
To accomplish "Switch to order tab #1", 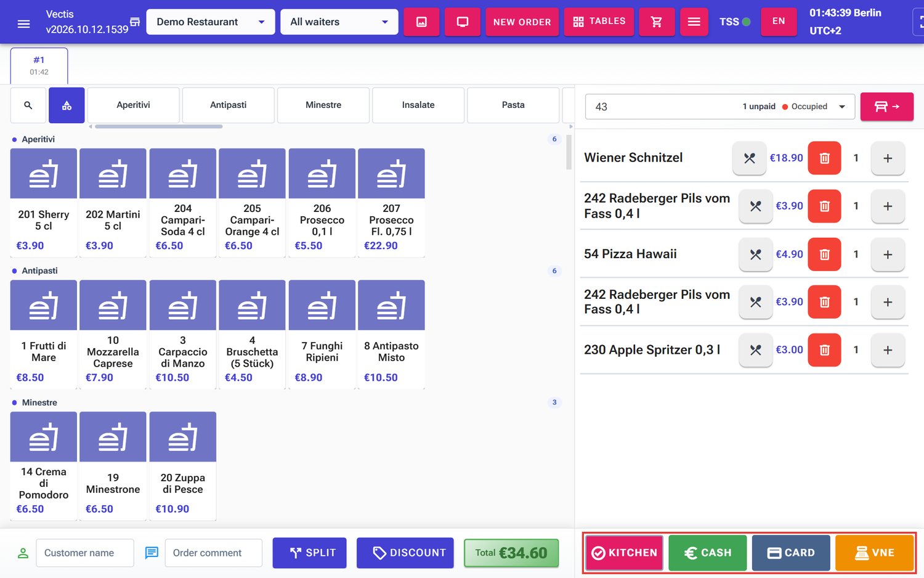I will pyautogui.click(x=39, y=65).
